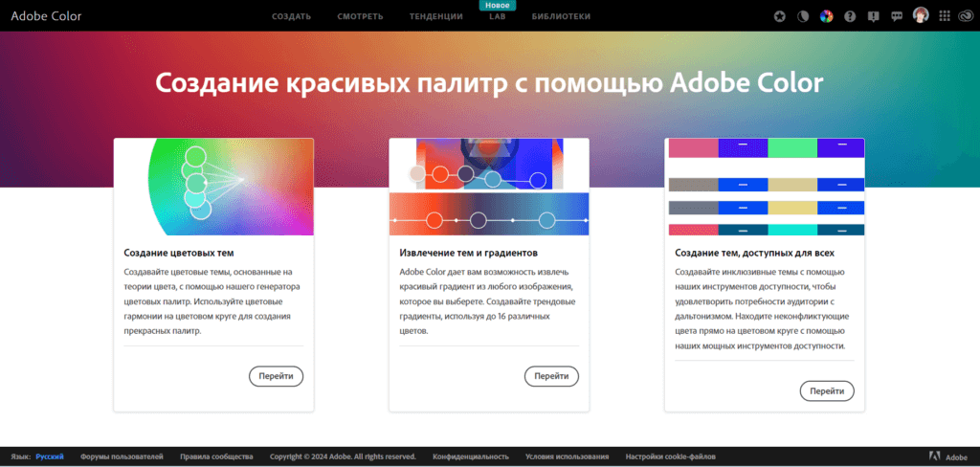Click the exclamation mark feedback icon
Image resolution: width=980 pixels, height=467 pixels.
[x=873, y=17]
